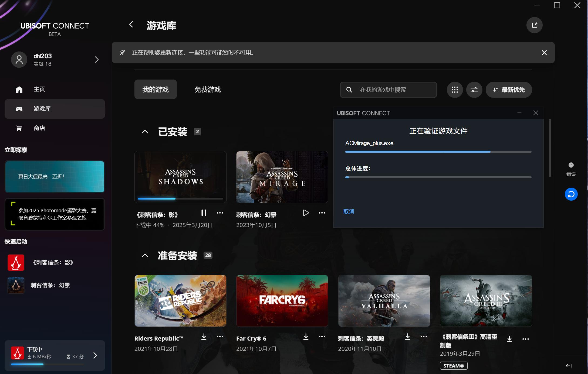Collapse the 准备安装 section
The width and height of the screenshot is (588, 374).
click(145, 256)
